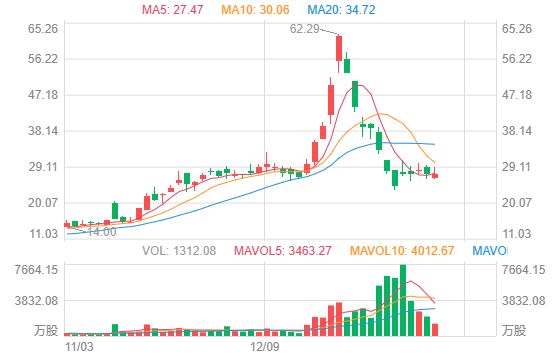Viewport: 560px width, 360px height.
Task: Click the 29.11 right price axis label
Action: click(x=516, y=167)
